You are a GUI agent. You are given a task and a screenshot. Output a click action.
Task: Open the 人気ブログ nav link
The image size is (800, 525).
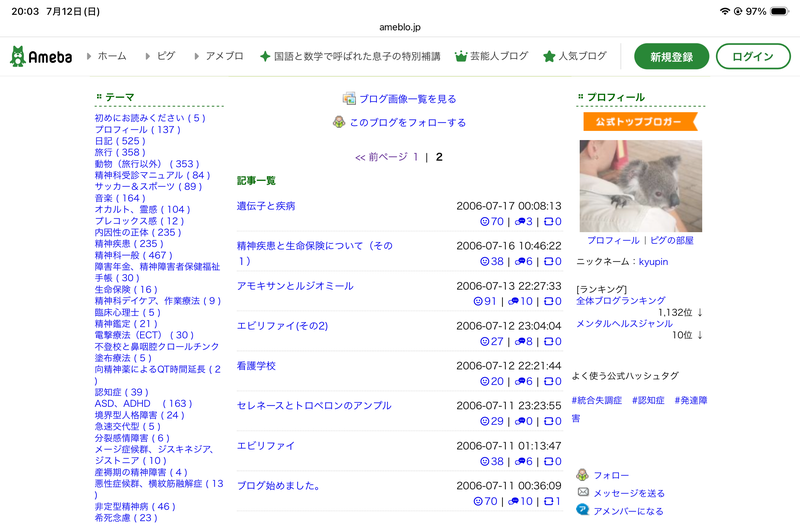point(583,56)
